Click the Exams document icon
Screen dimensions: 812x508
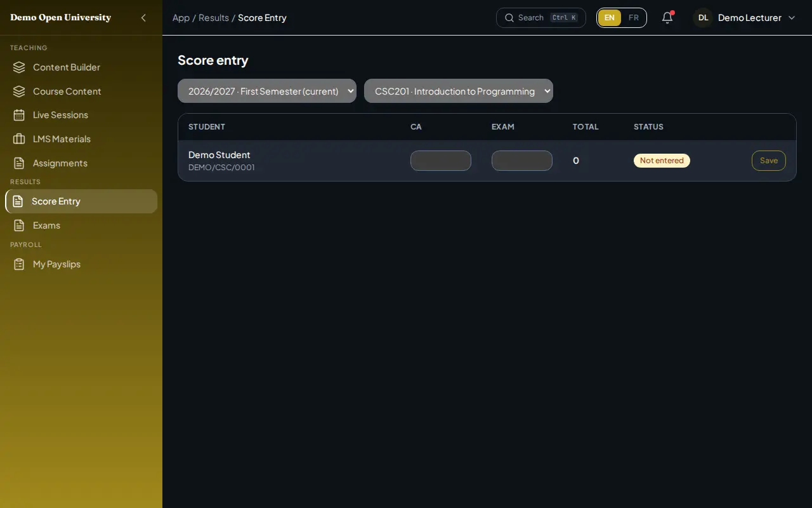[19, 225]
